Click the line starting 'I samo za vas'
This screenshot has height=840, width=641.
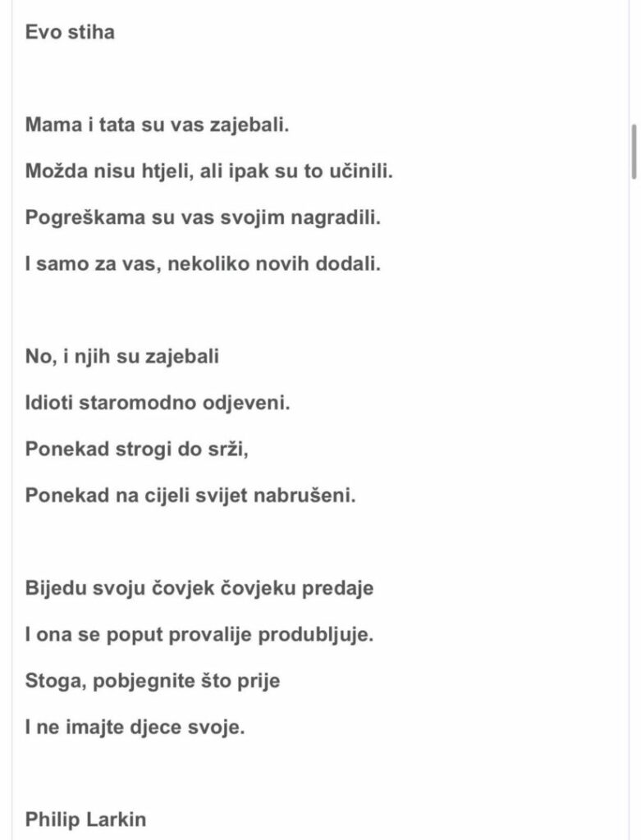point(204,264)
